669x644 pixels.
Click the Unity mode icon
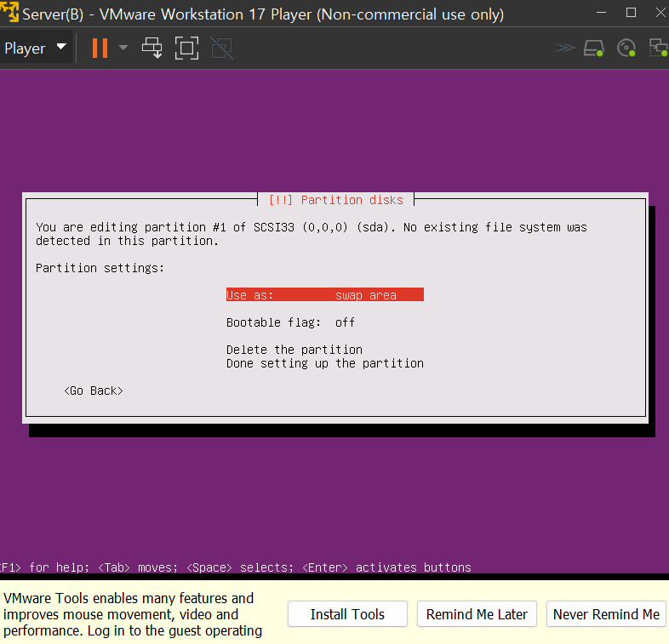point(222,48)
